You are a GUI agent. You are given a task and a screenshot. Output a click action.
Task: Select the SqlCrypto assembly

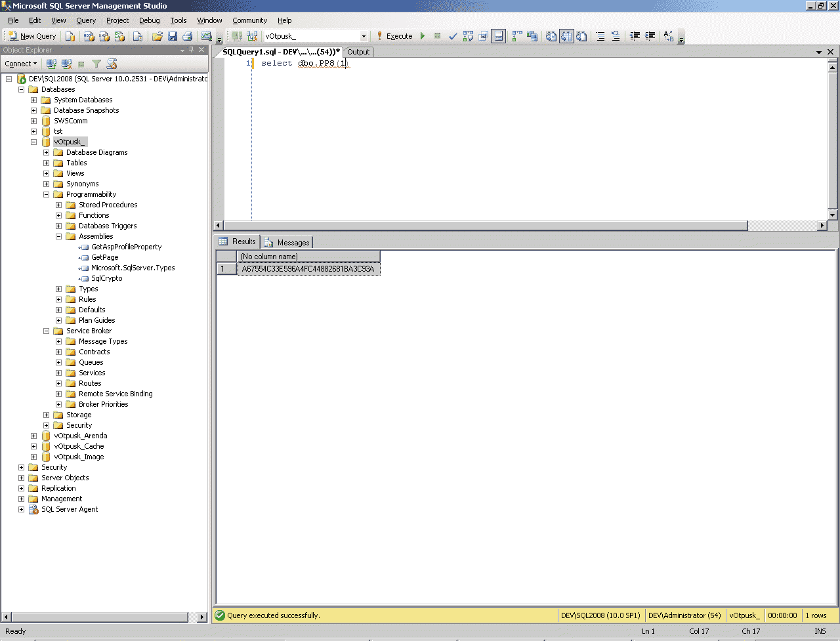(106, 278)
